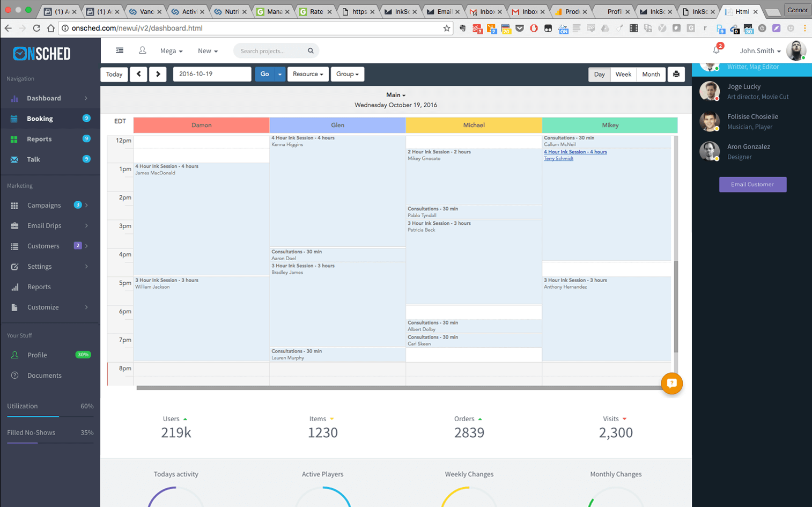Click the user silhouette icon in top bar
Viewport: 812px width, 507px height.
point(142,50)
